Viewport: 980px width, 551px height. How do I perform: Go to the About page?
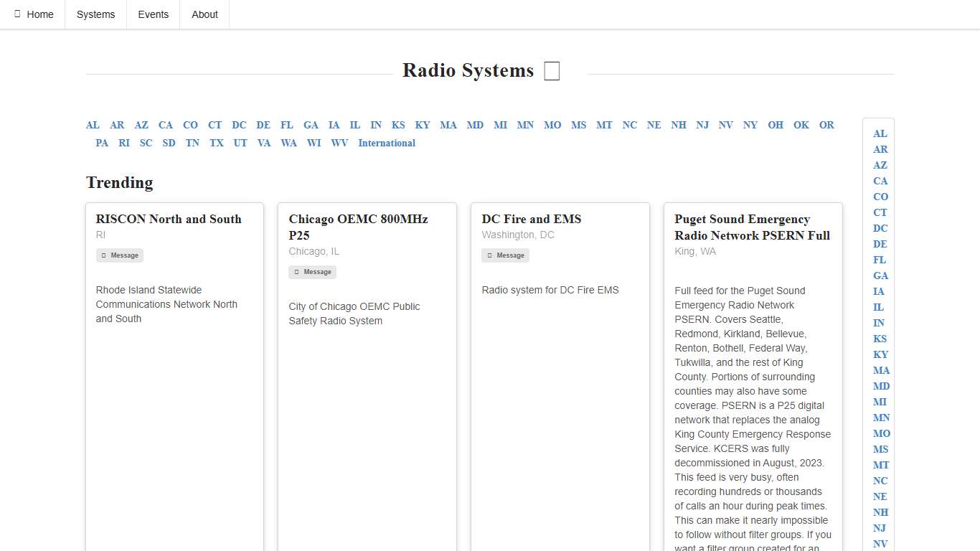[x=204, y=14]
